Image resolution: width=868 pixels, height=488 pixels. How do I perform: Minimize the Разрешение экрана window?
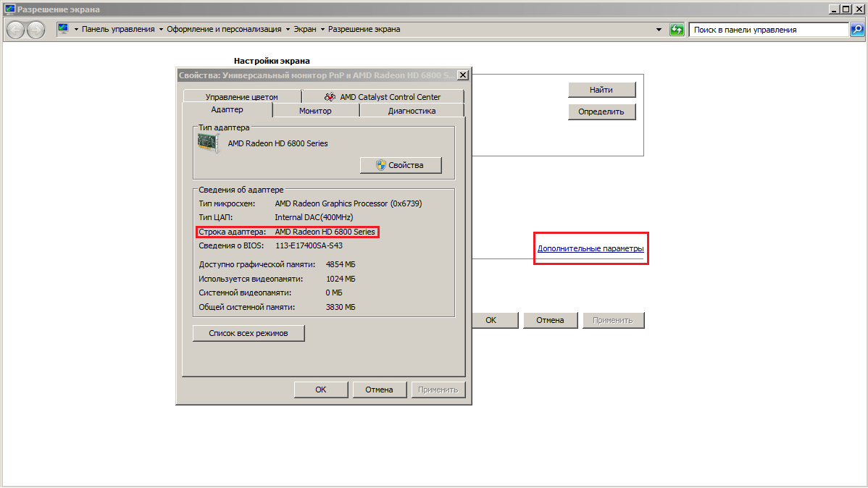tap(834, 9)
